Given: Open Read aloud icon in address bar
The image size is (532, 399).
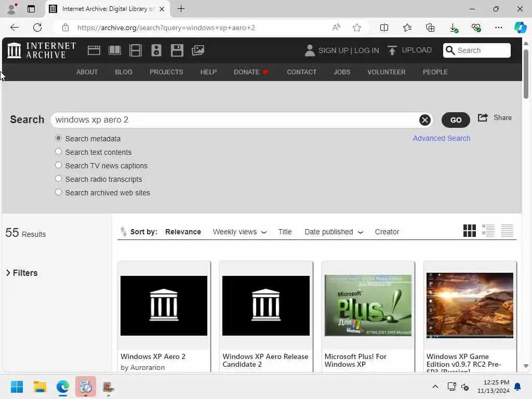Looking at the screenshot, I should 336,28.
